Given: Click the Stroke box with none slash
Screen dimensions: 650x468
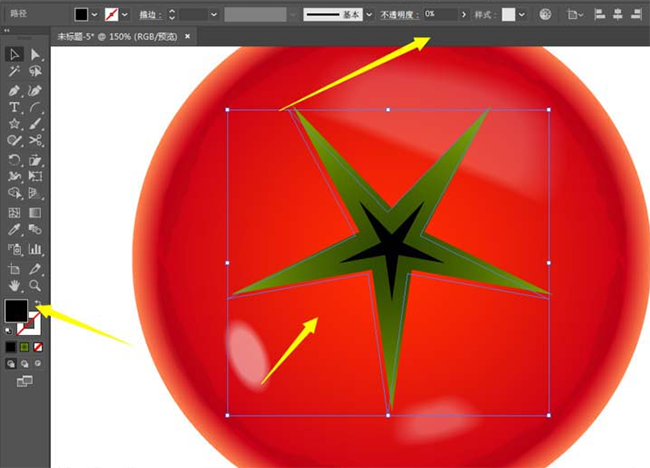Looking at the screenshot, I should coord(33,327).
